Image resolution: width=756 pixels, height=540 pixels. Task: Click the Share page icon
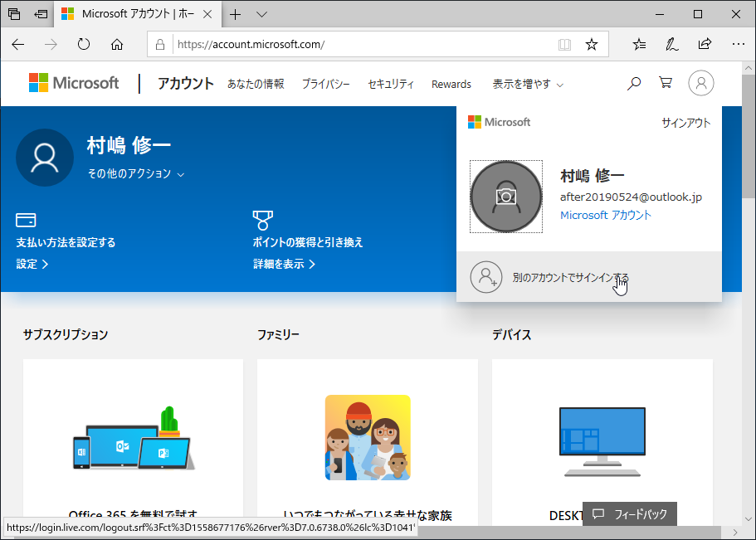(705, 44)
